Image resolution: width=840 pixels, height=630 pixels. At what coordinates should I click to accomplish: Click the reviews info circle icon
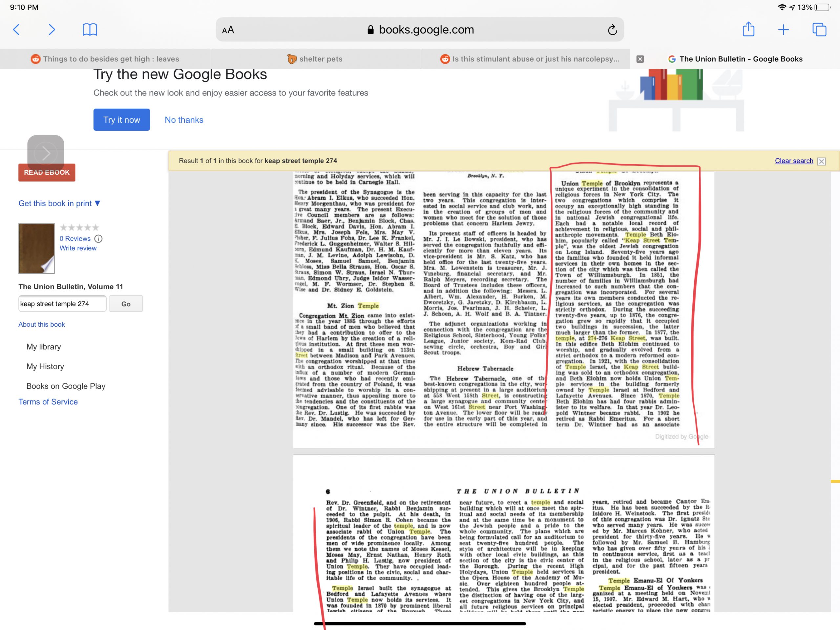tap(98, 239)
